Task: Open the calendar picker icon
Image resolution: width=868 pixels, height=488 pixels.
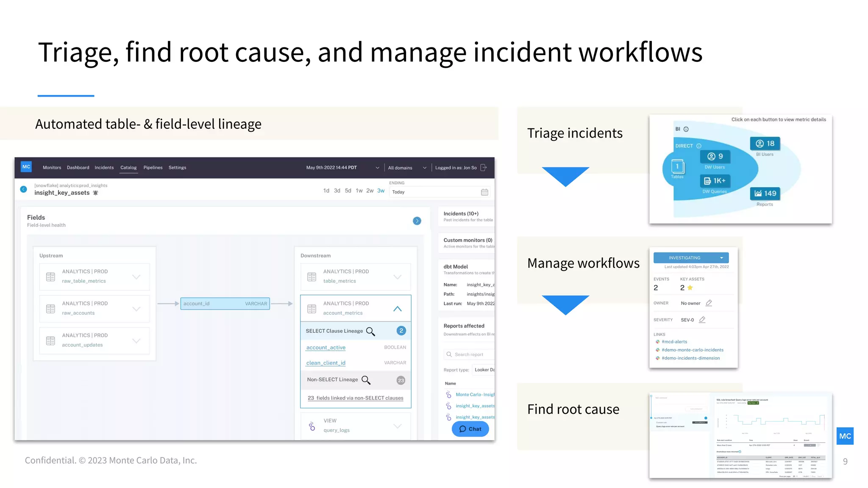Action: 484,192
